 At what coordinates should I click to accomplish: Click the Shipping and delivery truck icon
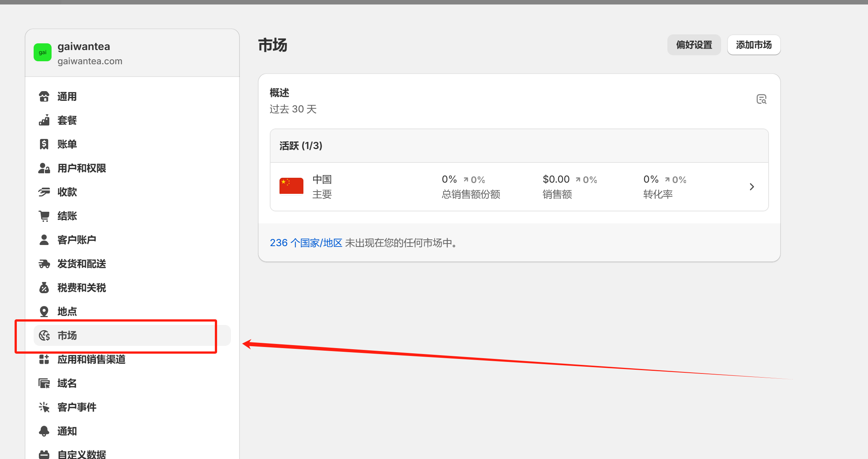(x=44, y=264)
